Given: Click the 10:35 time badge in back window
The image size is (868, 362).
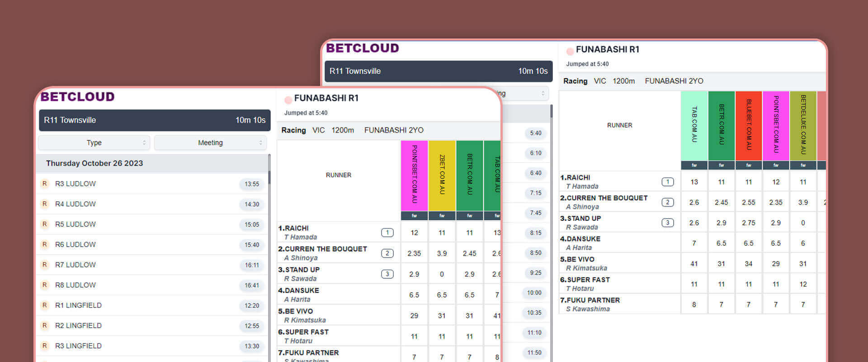Looking at the screenshot, I should pyautogui.click(x=534, y=313).
